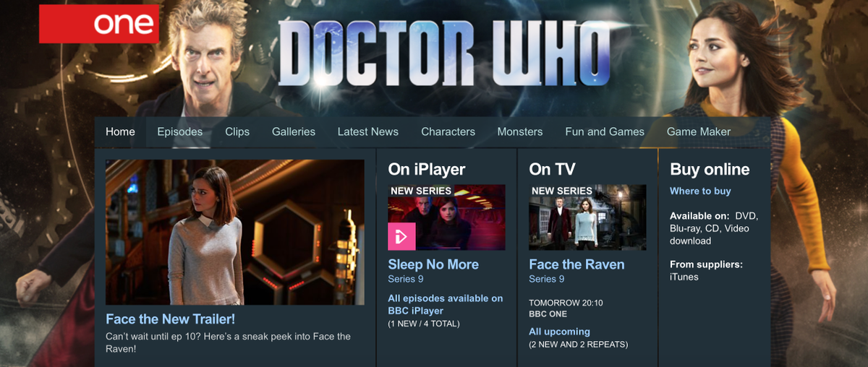The width and height of the screenshot is (868, 367).
Task: Click the (1 NEW / 4 TOTAL) text
Action: coord(424,324)
